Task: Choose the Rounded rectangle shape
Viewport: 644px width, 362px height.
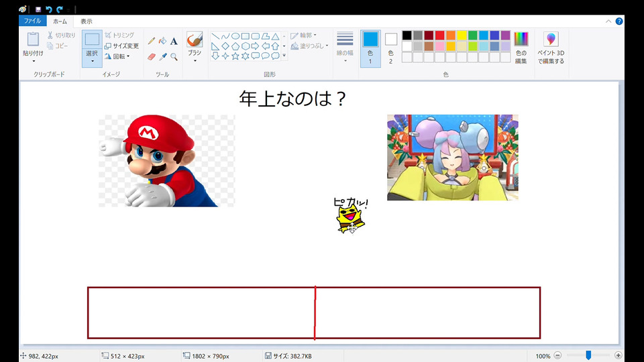Action: [x=255, y=36]
